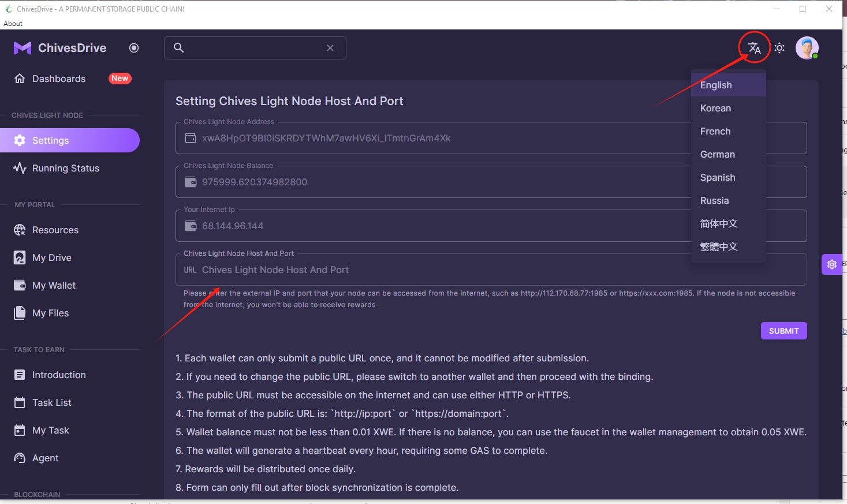Click the Light Node Address field
The height and width of the screenshot is (504, 847).
[491, 138]
